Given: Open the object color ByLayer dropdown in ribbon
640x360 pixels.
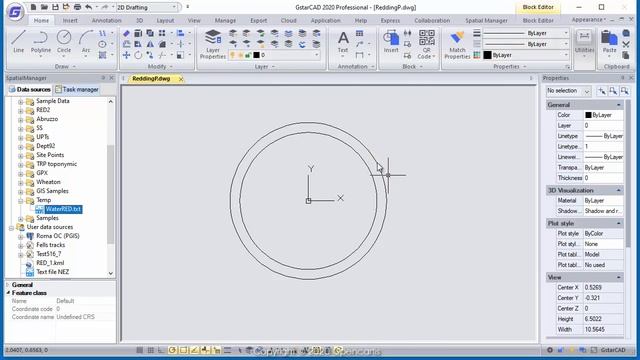Looking at the screenshot, I should click(x=526, y=55).
